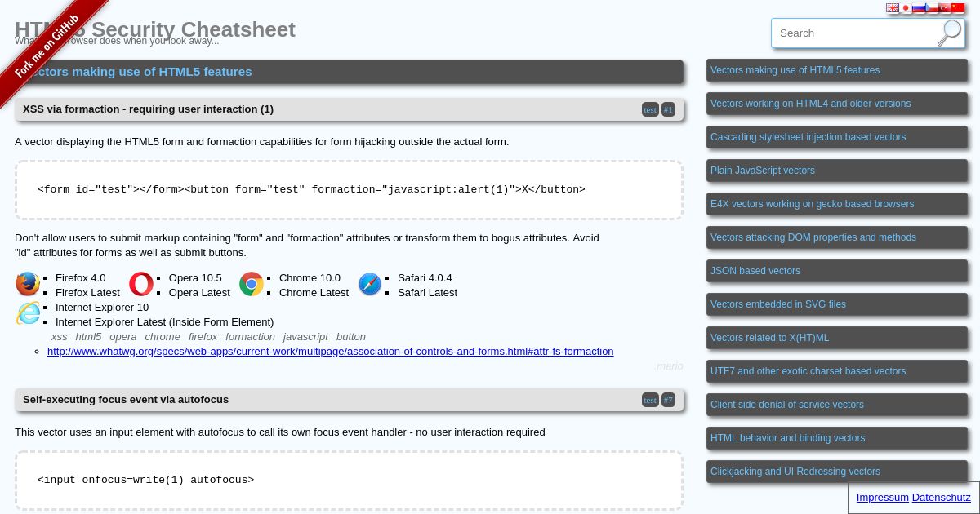Click the Safari compass logo
Screen dimensions: 980x514
(370, 284)
